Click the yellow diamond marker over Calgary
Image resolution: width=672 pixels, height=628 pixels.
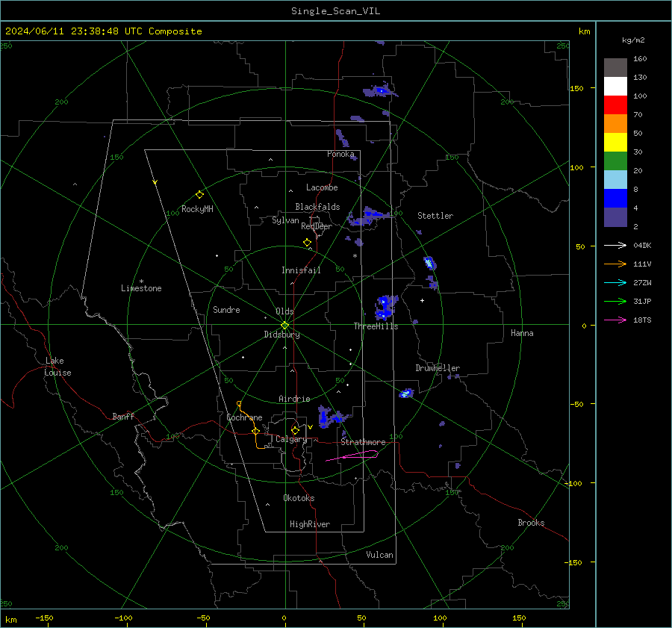tap(295, 430)
